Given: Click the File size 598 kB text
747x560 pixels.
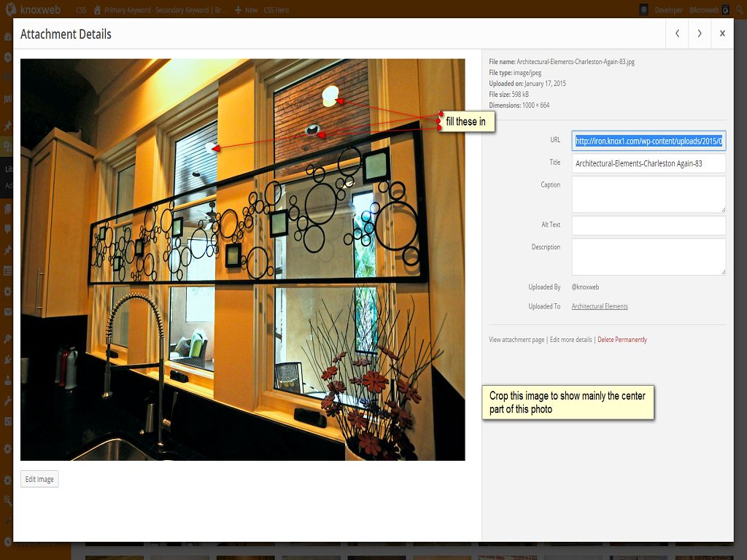Looking at the screenshot, I should pos(508,94).
